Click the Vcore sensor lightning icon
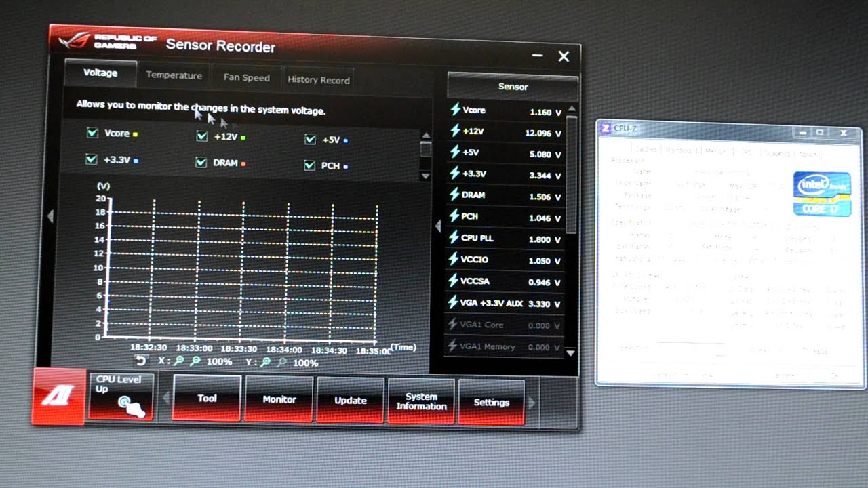The width and height of the screenshot is (868, 488). (456, 110)
